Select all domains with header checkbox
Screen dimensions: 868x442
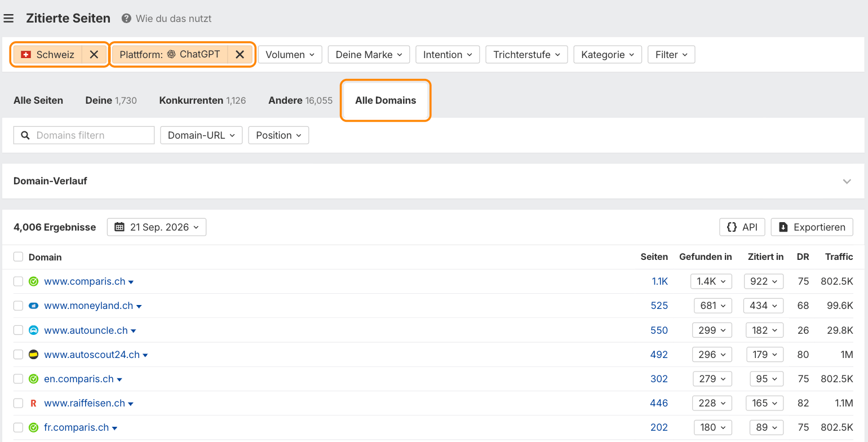[18, 257]
